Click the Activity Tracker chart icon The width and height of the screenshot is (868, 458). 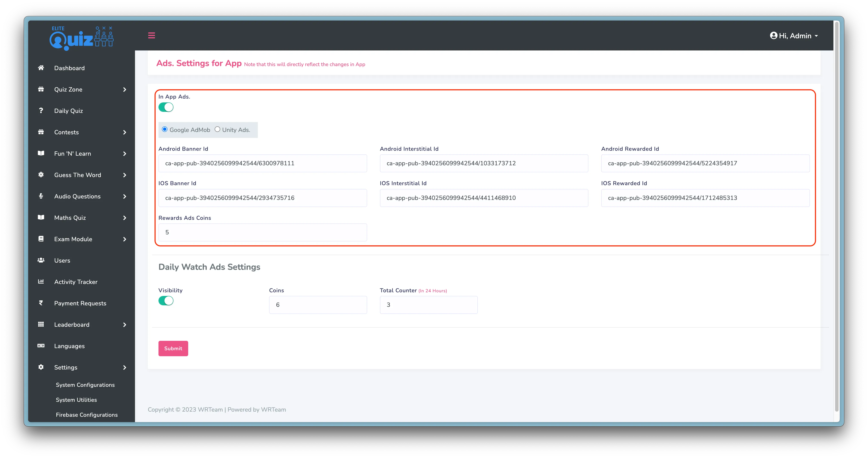point(41,281)
